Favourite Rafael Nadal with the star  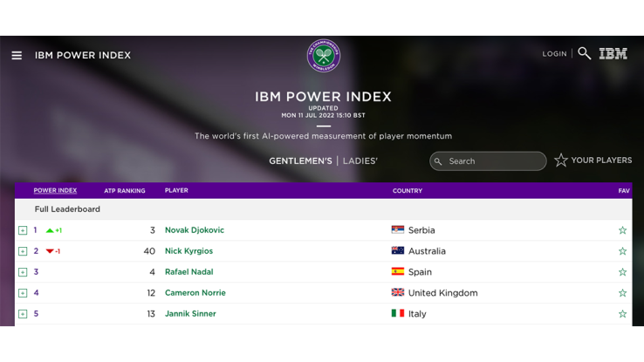pyautogui.click(x=623, y=272)
